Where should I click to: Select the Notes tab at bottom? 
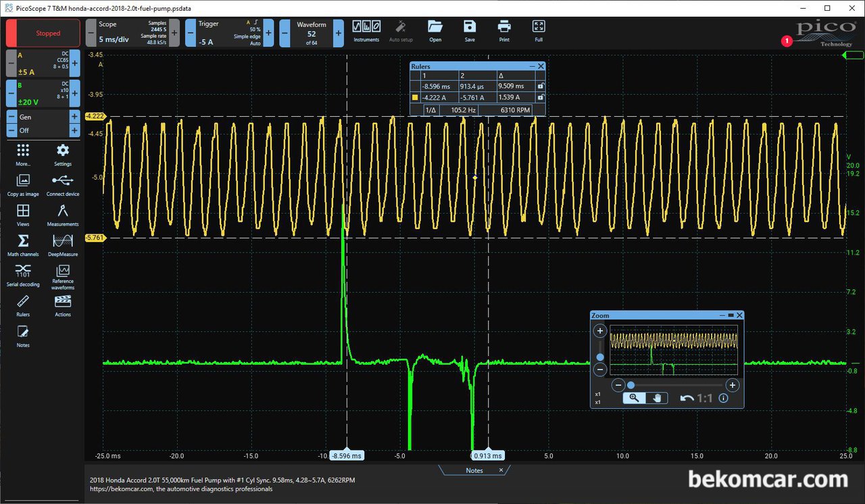pyautogui.click(x=474, y=470)
